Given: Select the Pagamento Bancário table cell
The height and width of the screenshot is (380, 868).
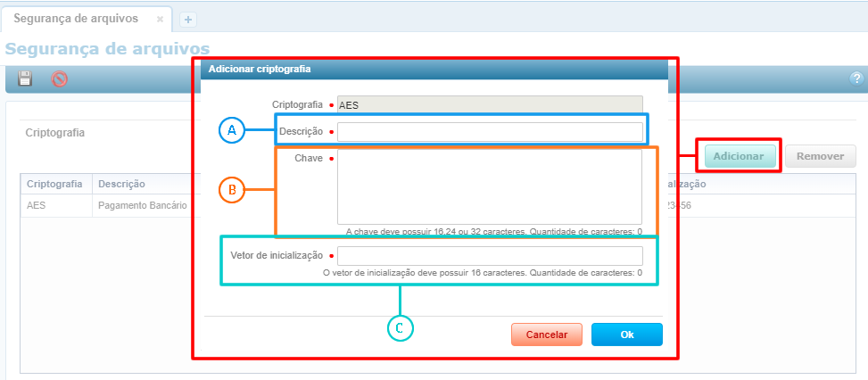Looking at the screenshot, I should [x=142, y=205].
